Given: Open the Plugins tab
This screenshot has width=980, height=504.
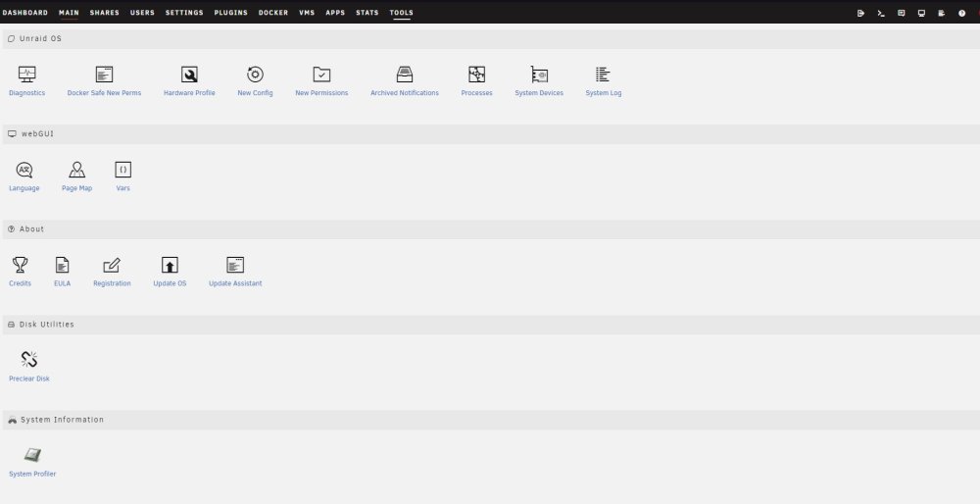Looking at the screenshot, I should point(230,13).
